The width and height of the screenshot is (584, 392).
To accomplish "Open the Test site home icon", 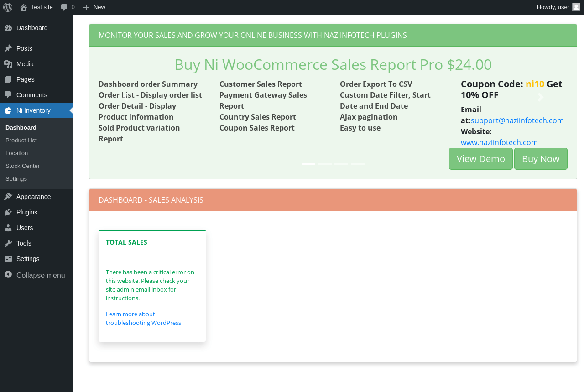I will point(24,7).
